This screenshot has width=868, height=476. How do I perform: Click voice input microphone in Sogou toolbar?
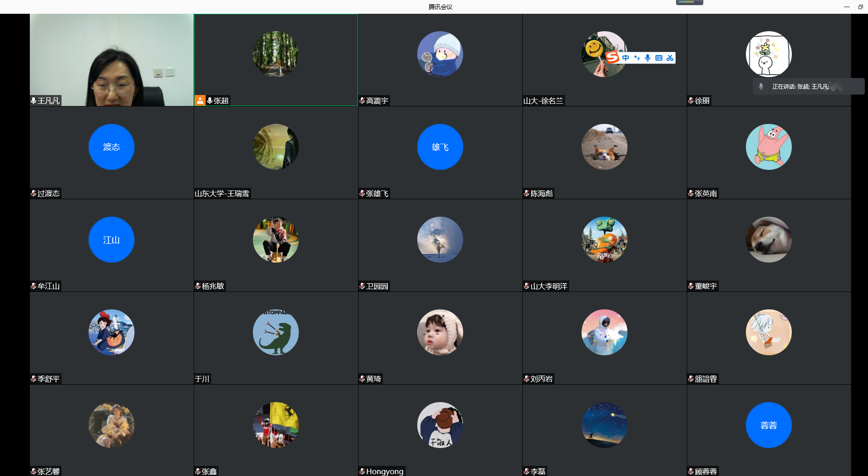click(x=648, y=58)
